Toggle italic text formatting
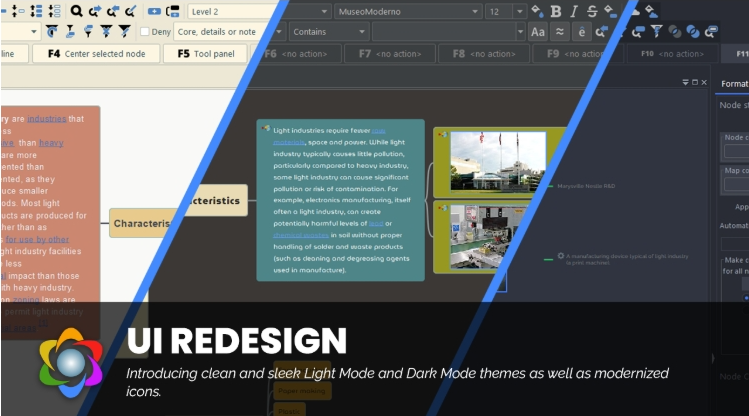This screenshot has width=749, height=416. (574, 11)
